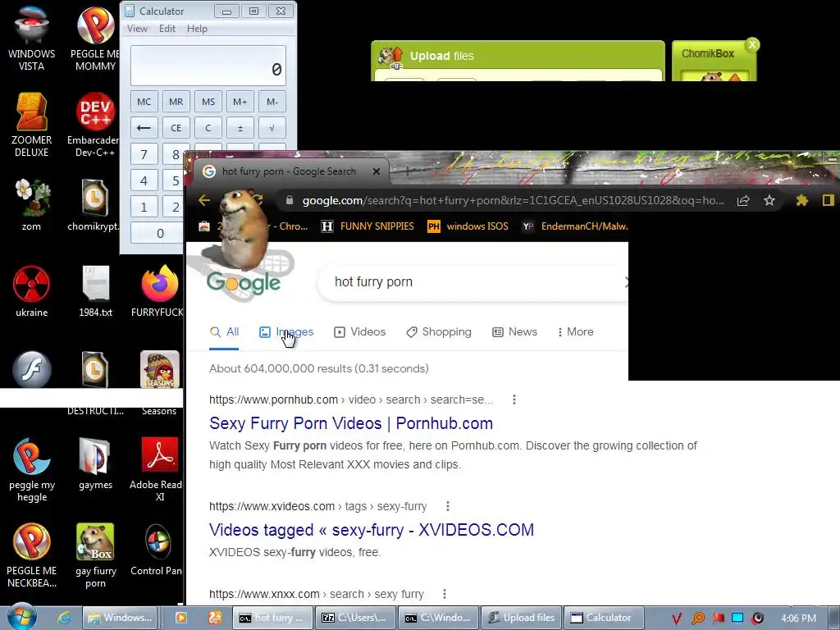Open the Chrome side panel icon

pyautogui.click(x=829, y=200)
